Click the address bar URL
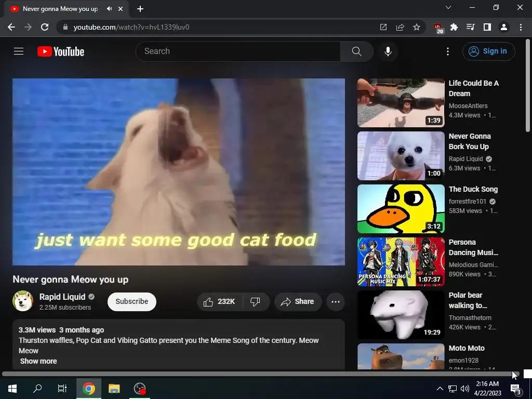Screen dimensions: 532x399 pos(131,27)
